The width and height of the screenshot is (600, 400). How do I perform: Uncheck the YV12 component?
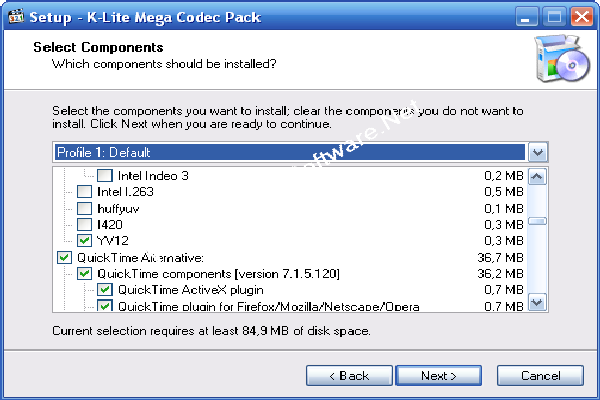[x=85, y=240]
